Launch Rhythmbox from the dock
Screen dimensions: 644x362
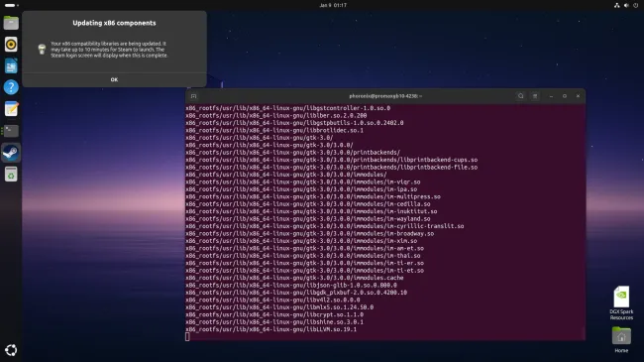(11, 45)
